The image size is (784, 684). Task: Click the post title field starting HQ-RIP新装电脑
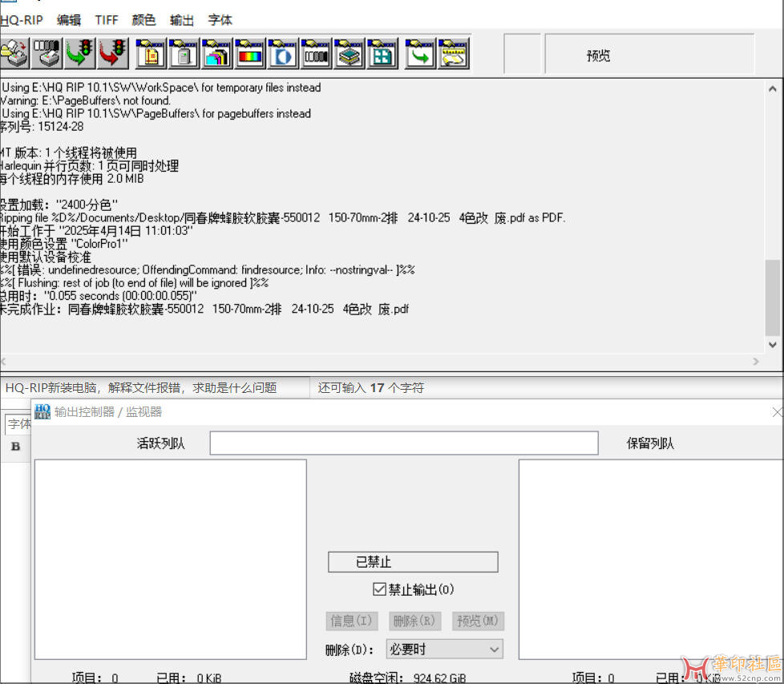coord(155,387)
